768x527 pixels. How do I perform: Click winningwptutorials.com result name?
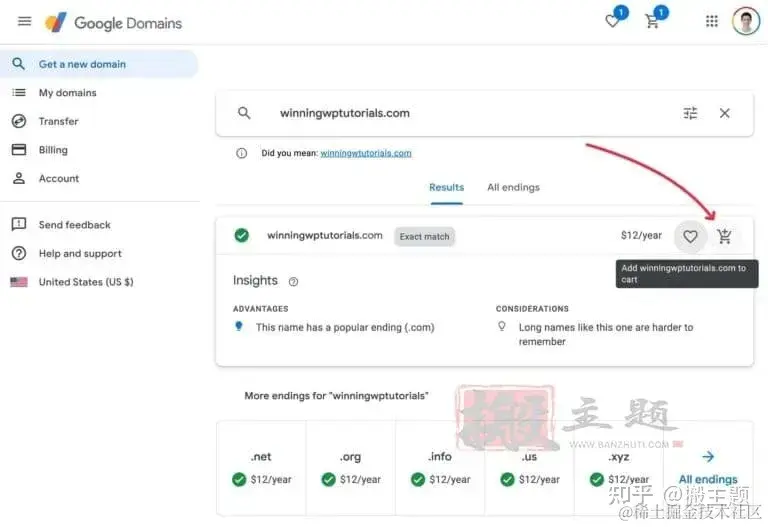[x=325, y=236]
